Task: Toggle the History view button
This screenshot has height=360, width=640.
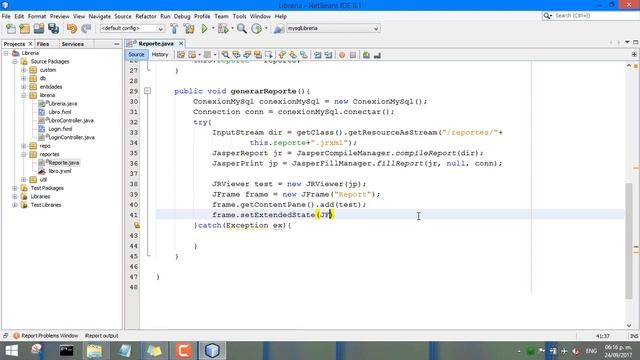Action: (x=160, y=55)
